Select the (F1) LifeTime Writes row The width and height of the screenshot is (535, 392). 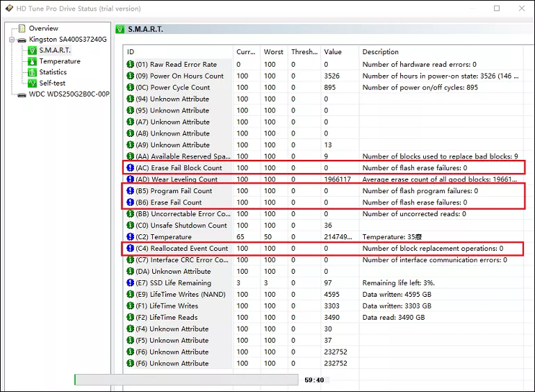point(323,306)
